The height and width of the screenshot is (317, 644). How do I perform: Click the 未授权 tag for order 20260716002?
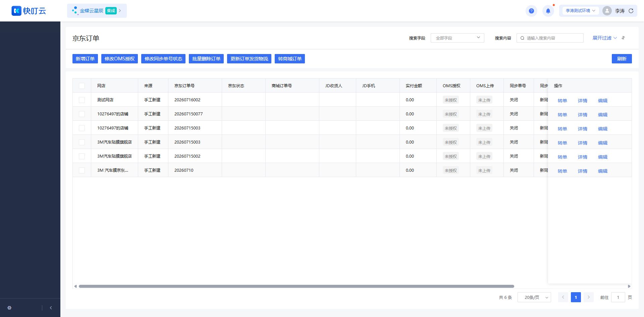click(451, 100)
